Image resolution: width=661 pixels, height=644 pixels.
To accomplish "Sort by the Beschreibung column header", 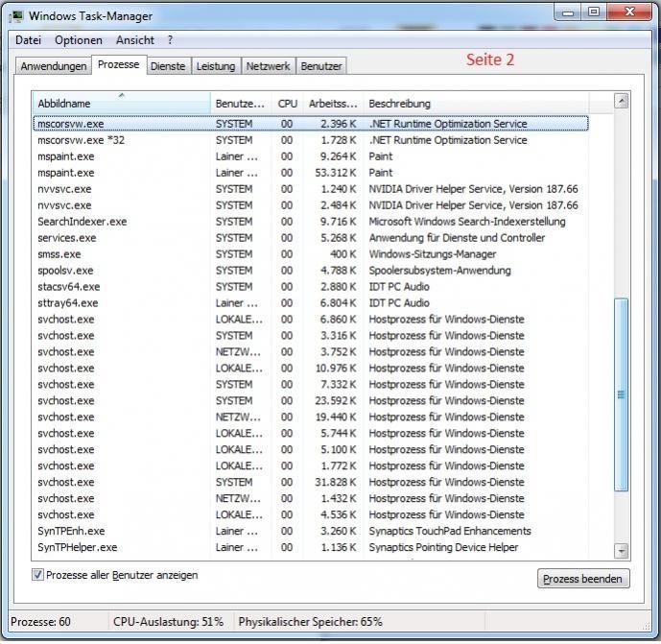I will (x=476, y=104).
